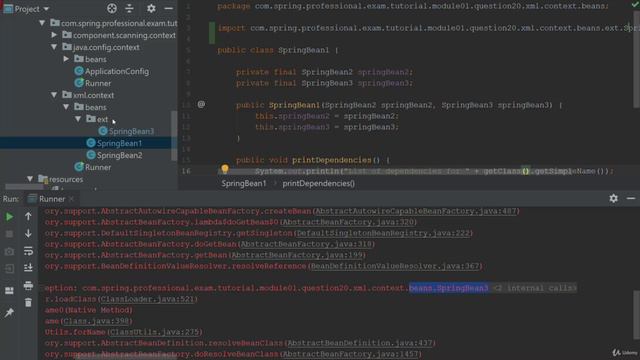
Task: Open AbstractAutowireCapableBeanFactory.java:487 link
Action: tap(416, 211)
